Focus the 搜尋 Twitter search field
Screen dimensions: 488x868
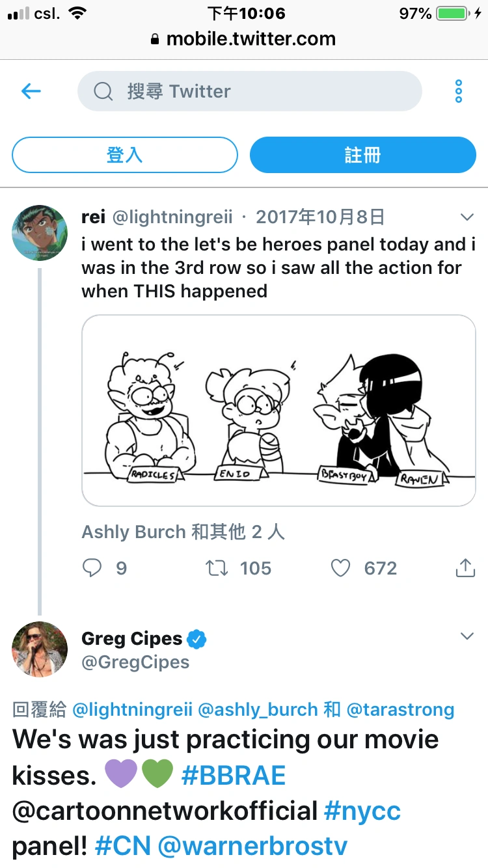[x=260, y=91]
